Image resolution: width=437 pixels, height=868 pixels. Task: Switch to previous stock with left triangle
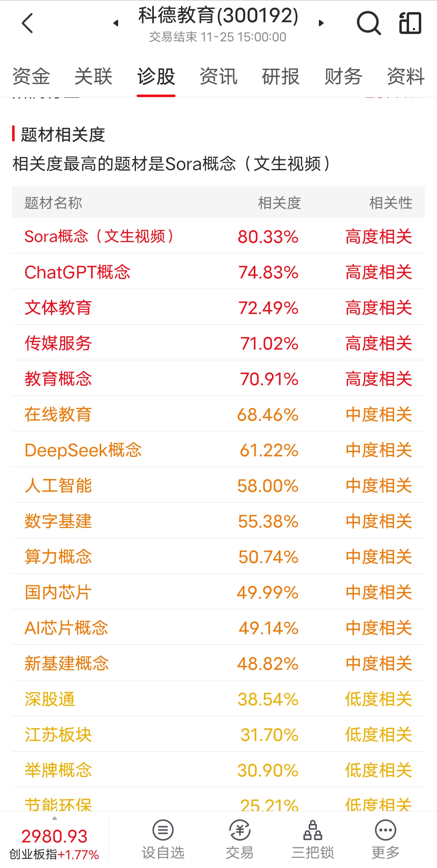tap(116, 23)
